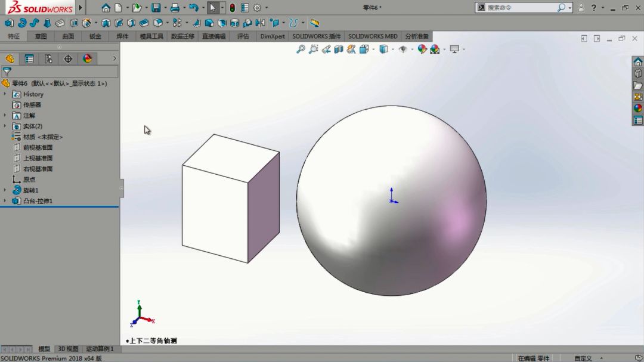The height and width of the screenshot is (362, 644).
Task: Switch to the 曲面 tab
Action: pyautogui.click(x=68, y=36)
